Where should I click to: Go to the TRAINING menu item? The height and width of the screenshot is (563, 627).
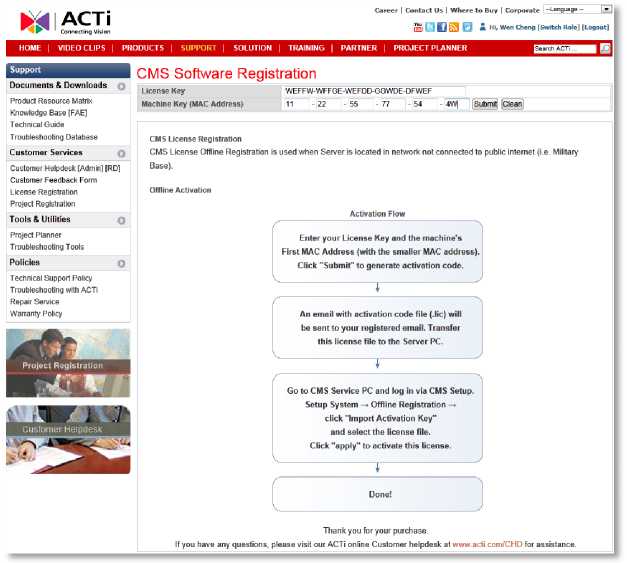coord(305,48)
